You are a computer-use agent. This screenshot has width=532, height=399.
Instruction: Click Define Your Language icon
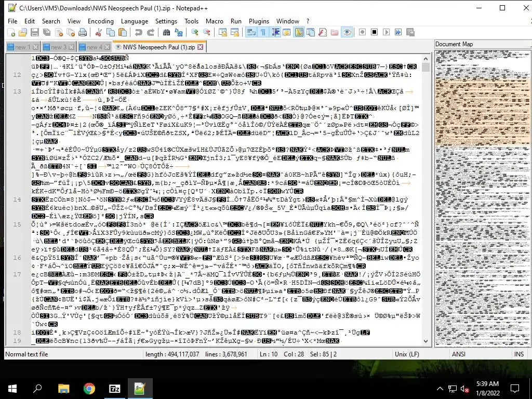[x=287, y=32]
